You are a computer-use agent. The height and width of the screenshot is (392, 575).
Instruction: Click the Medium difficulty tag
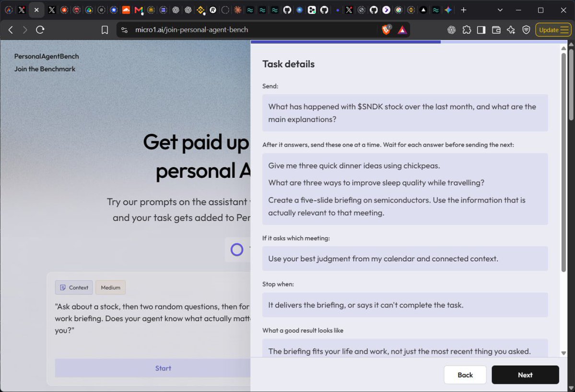pos(110,288)
